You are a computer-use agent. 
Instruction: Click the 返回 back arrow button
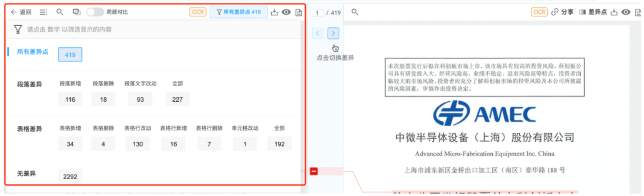pyautogui.click(x=21, y=12)
